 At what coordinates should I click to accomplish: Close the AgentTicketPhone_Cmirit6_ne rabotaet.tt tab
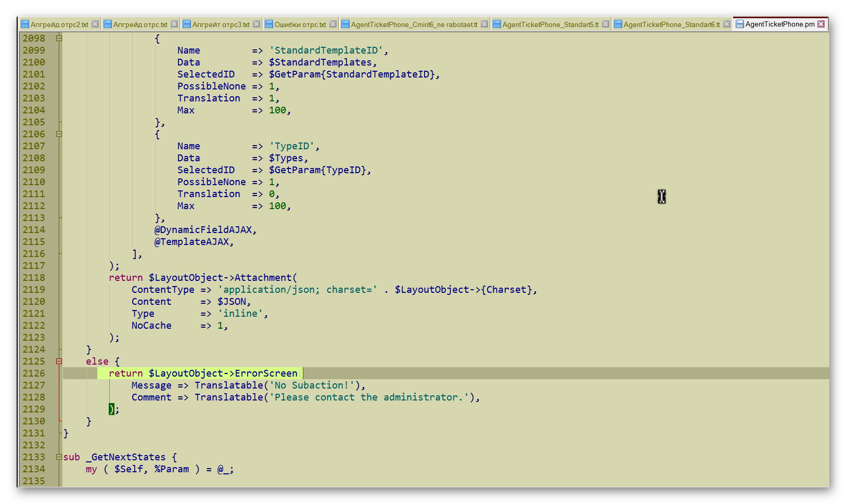(484, 24)
